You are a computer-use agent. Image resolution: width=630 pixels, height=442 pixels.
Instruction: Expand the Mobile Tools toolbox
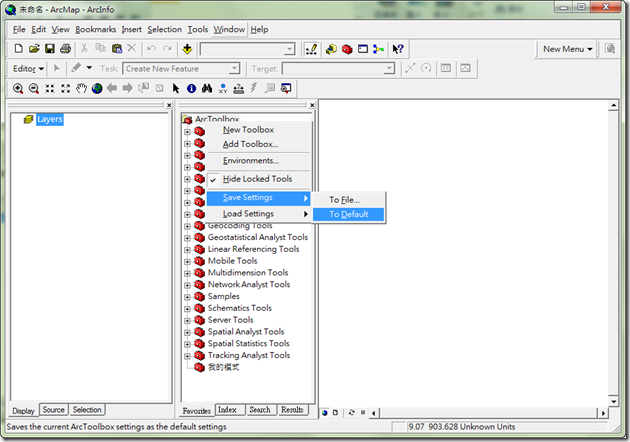[x=187, y=262]
